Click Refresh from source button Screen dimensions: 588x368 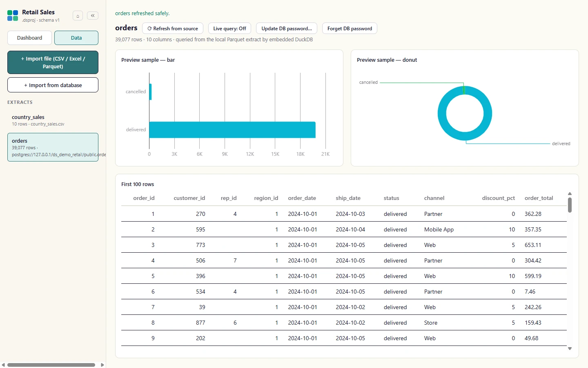(173, 29)
